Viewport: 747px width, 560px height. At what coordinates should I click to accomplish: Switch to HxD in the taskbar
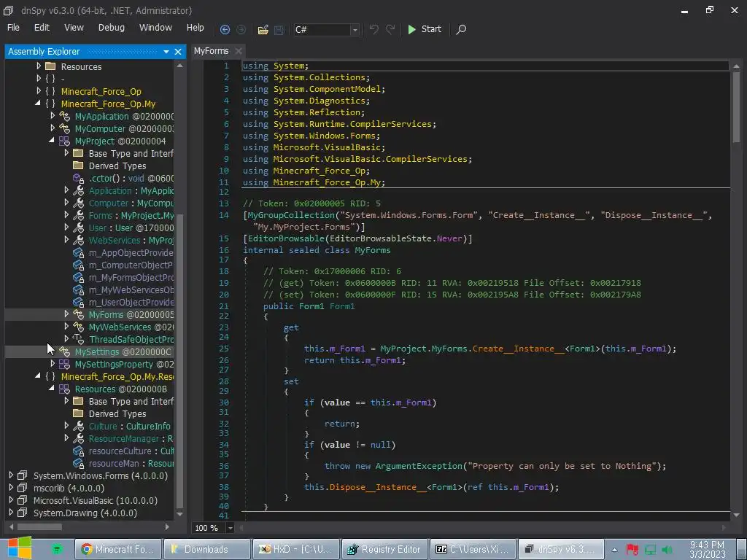click(296, 549)
